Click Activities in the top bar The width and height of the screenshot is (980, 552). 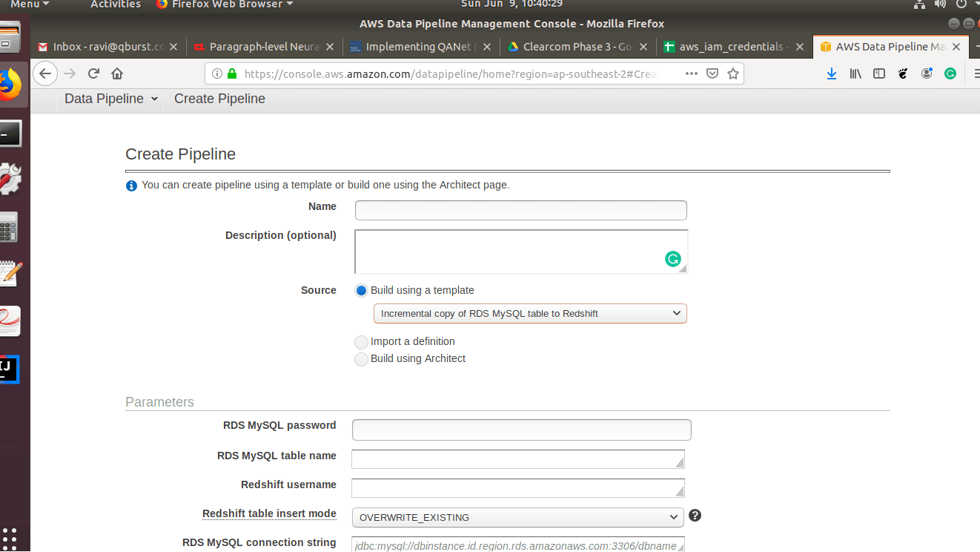(116, 4)
